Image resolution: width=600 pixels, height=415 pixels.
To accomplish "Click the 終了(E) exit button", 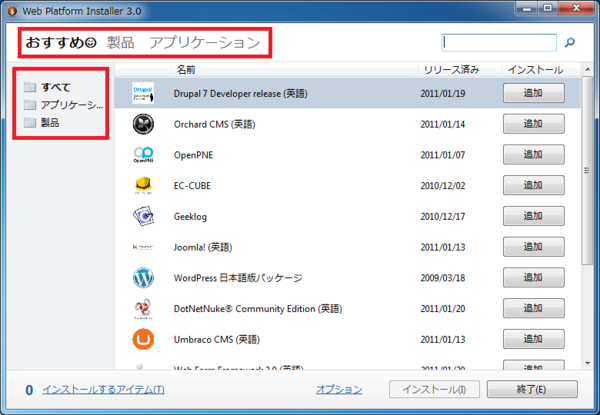I will (x=532, y=389).
